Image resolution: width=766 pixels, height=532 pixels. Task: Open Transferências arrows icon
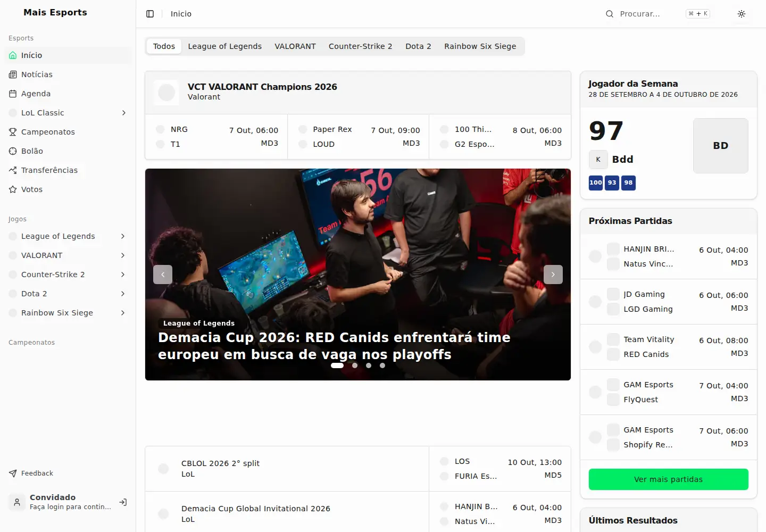pos(13,170)
